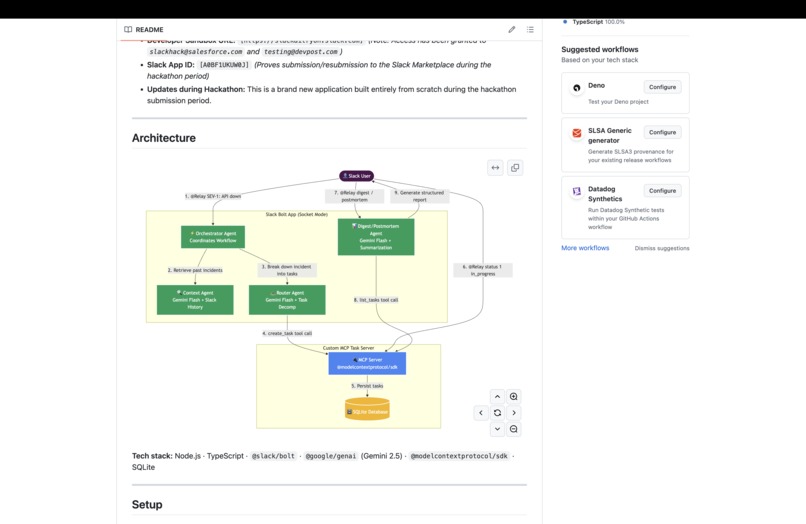Click the '9. Generate structured report' label

tap(419, 196)
